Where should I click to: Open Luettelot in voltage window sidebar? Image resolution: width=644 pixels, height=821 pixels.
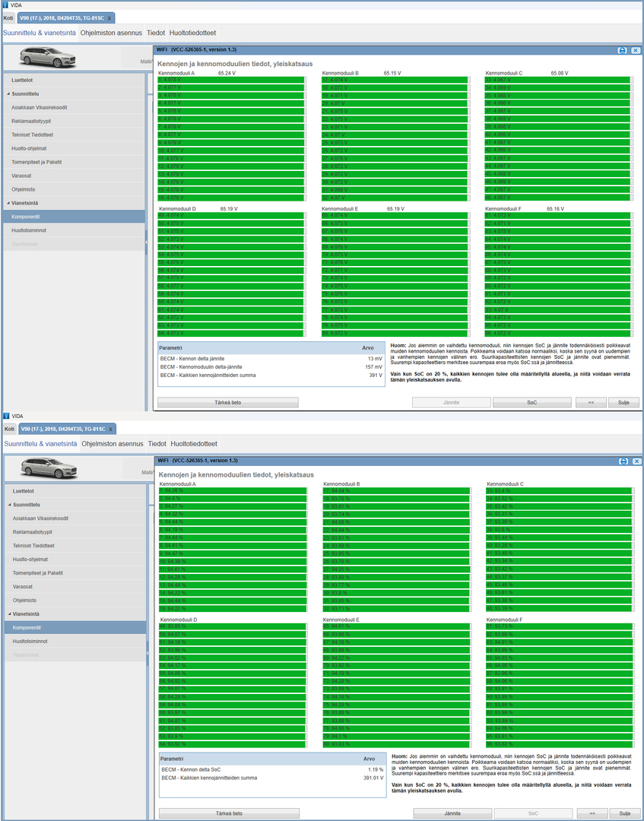coord(73,80)
